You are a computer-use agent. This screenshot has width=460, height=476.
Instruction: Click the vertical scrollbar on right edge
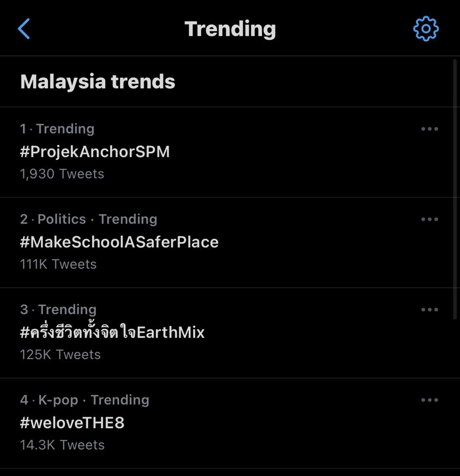point(455,189)
